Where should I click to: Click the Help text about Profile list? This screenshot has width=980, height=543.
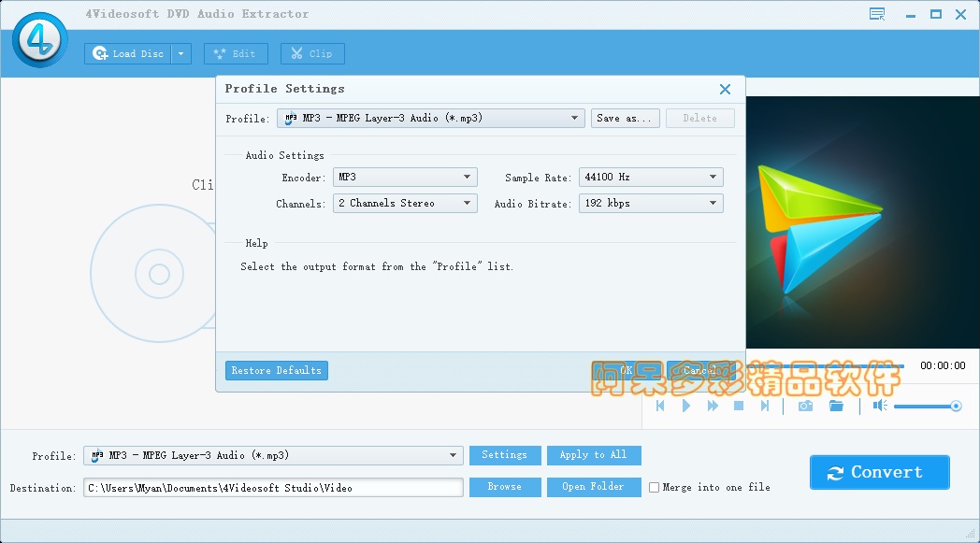377,266
